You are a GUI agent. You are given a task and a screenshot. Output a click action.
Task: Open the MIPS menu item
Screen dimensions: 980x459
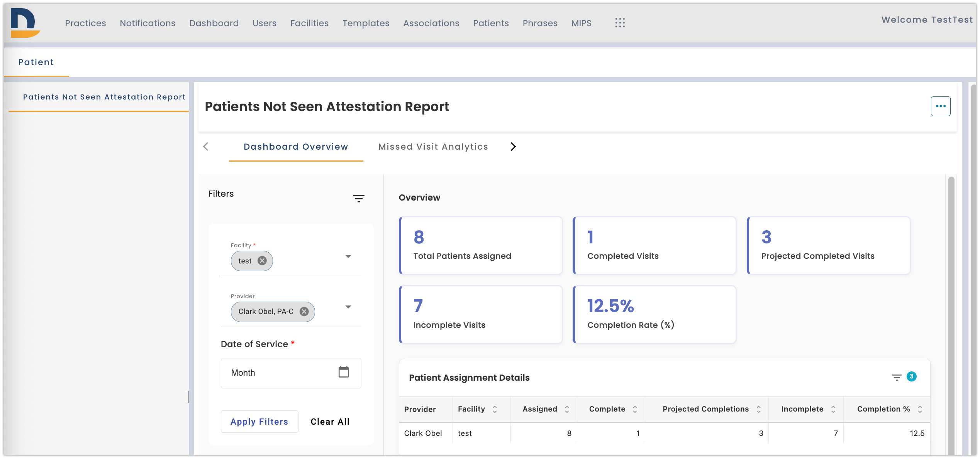pyautogui.click(x=581, y=23)
